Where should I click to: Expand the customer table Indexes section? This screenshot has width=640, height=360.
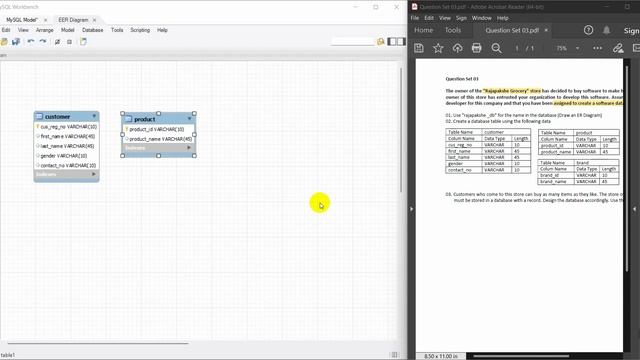93,174
